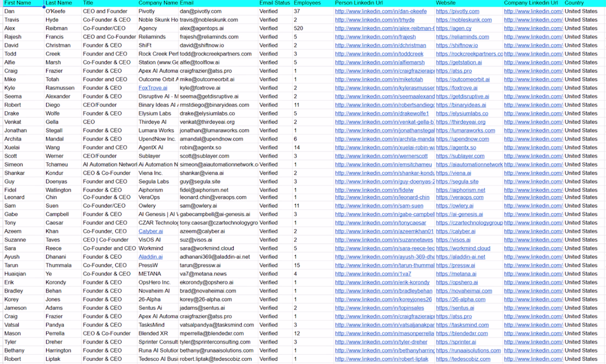
Task: Select the Employees cell showing 520
Action: [x=313, y=28]
